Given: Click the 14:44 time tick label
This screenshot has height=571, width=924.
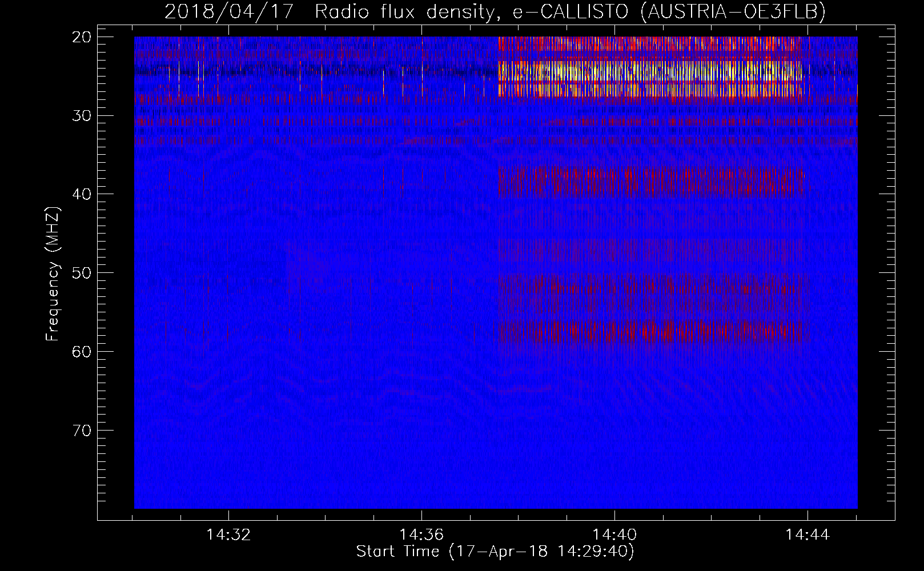Looking at the screenshot, I should [808, 535].
